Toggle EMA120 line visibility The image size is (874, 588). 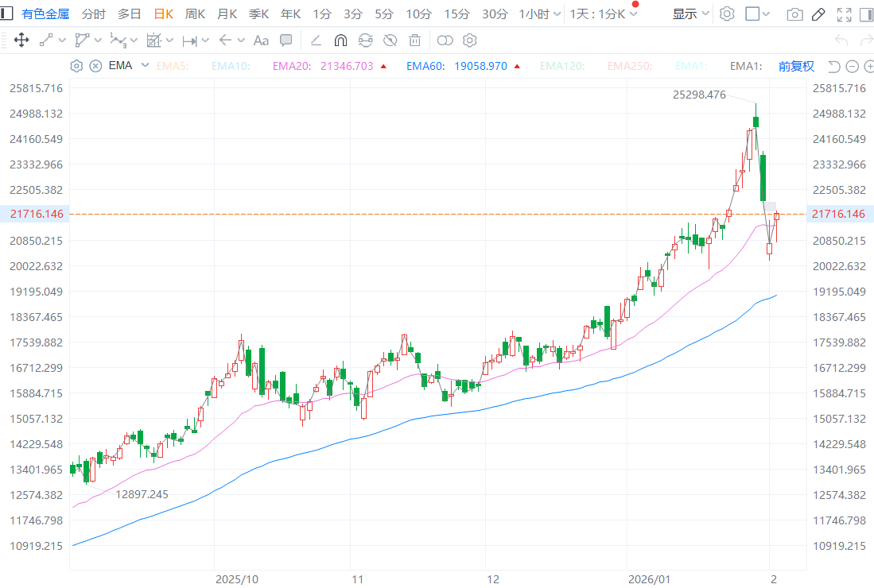point(562,66)
